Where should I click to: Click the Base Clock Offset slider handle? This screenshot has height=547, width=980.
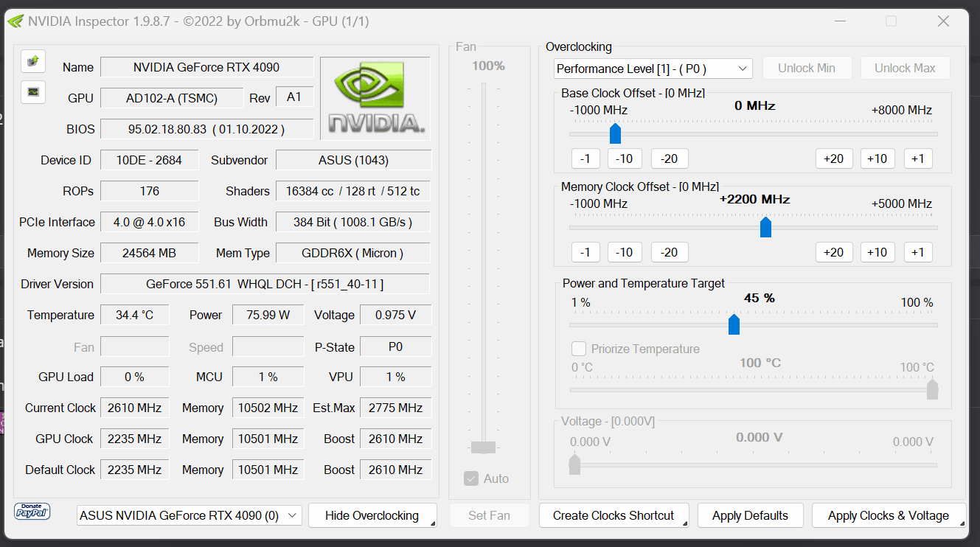coord(616,133)
